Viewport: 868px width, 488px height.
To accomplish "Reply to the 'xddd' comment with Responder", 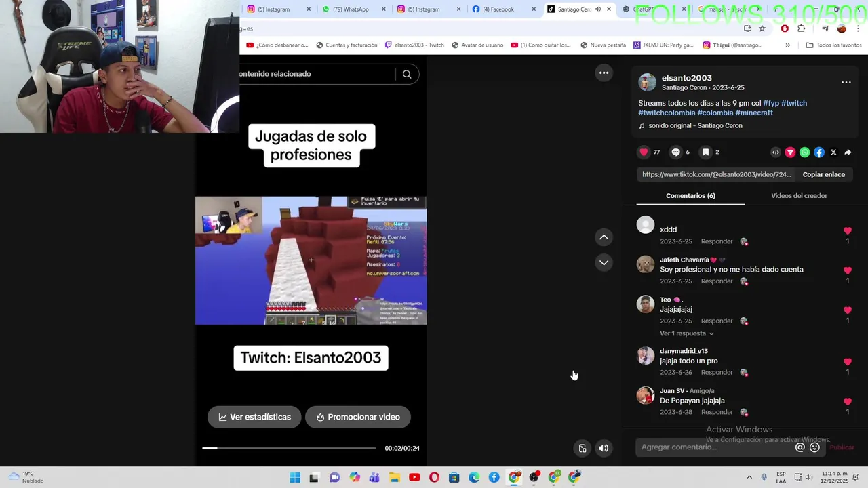I will [x=717, y=241].
